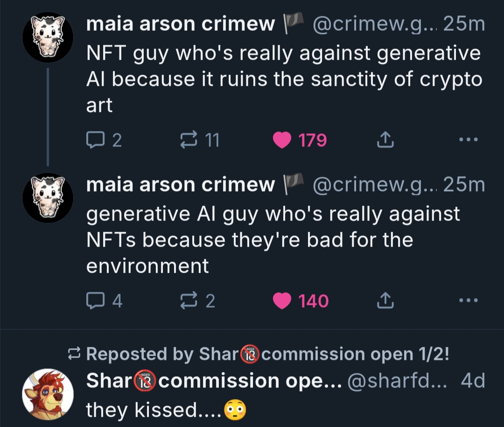504x427 pixels.
Task: Open Shar's red dragon avatar
Action: tap(48, 394)
